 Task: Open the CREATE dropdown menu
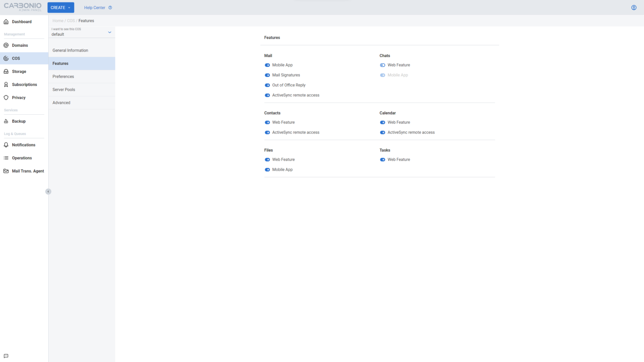(60, 7)
